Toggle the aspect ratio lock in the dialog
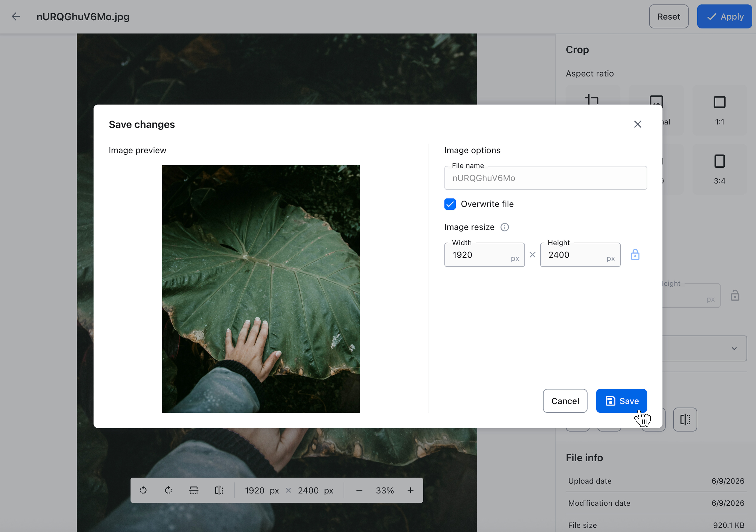Screen dimensions: 756x532 [x=635, y=255]
